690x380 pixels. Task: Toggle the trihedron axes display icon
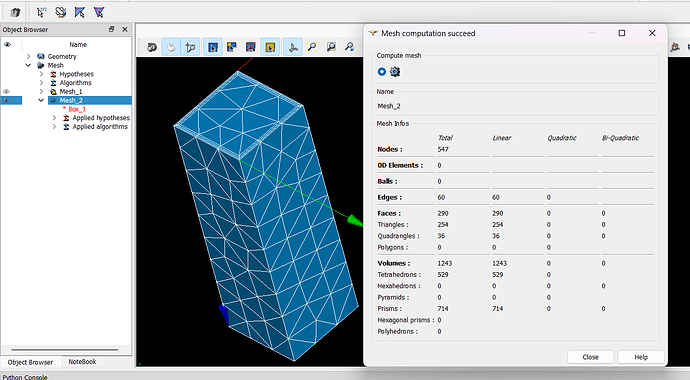(x=293, y=47)
